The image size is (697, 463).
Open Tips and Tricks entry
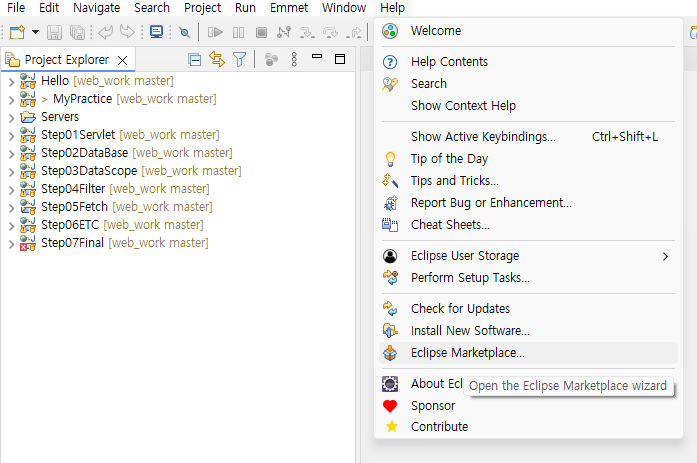(x=528, y=181)
